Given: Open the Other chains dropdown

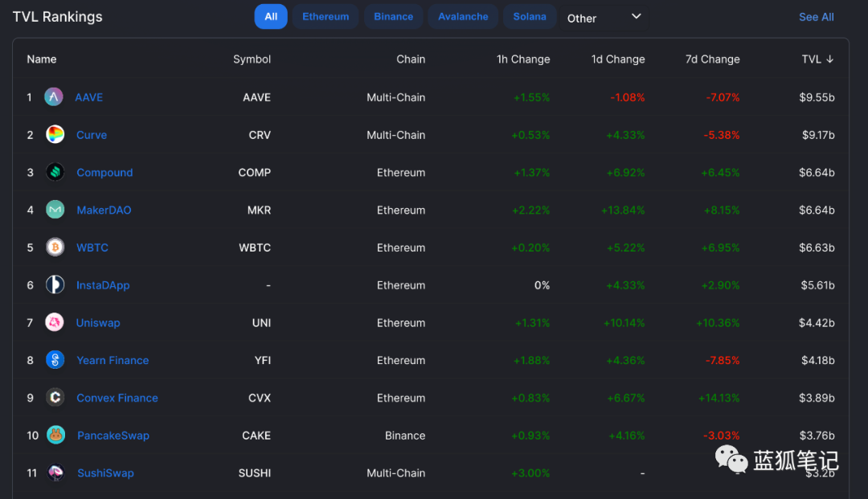Looking at the screenshot, I should coord(604,18).
